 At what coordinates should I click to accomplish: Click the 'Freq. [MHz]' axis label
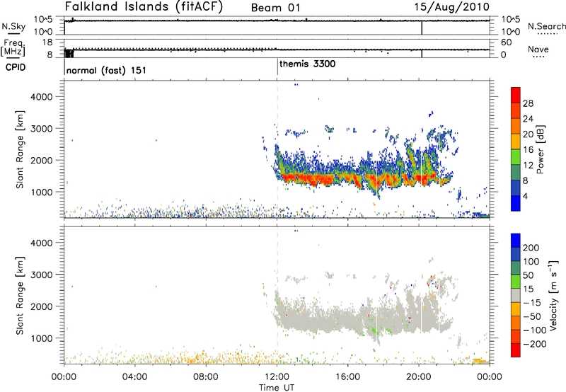(13, 48)
